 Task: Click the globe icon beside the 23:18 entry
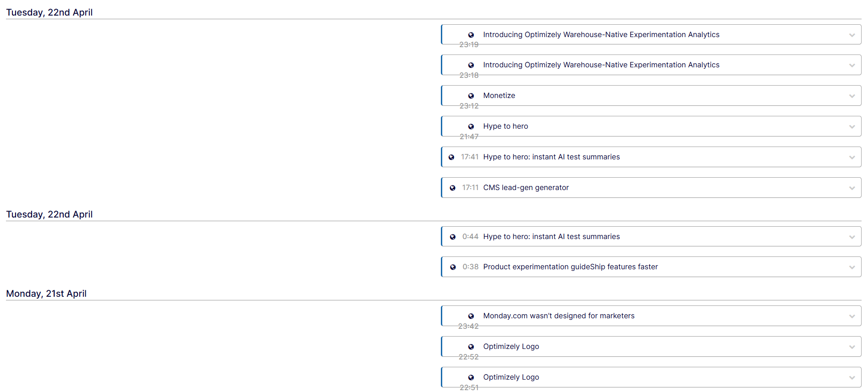pyautogui.click(x=471, y=65)
